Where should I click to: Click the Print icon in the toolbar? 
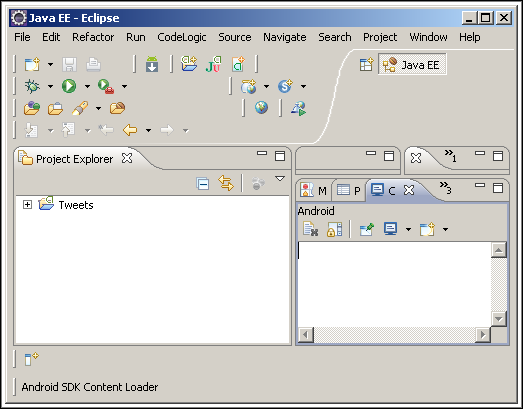pyautogui.click(x=93, y=64)
